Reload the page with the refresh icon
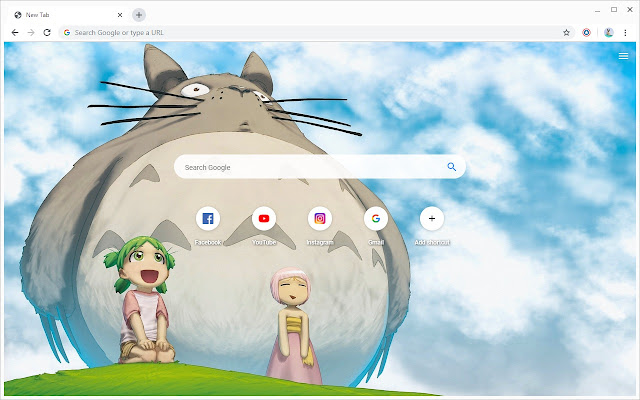640x400 pixels. 47,32
